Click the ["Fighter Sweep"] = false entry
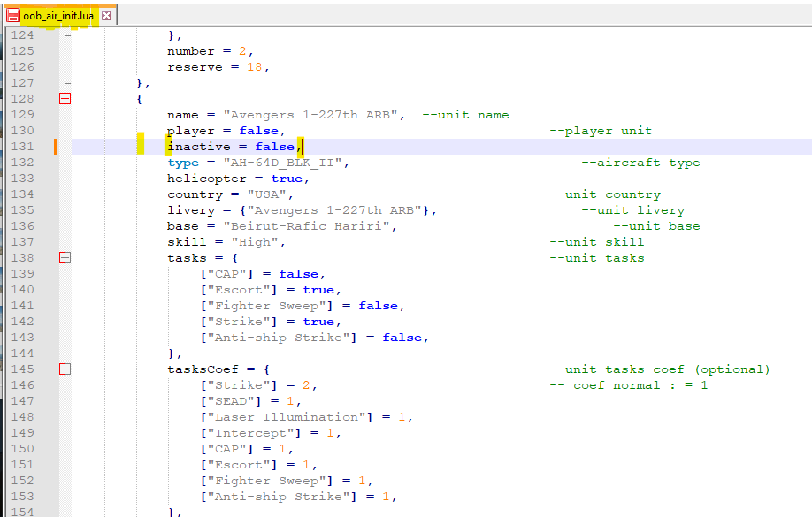 click(303, 306)
